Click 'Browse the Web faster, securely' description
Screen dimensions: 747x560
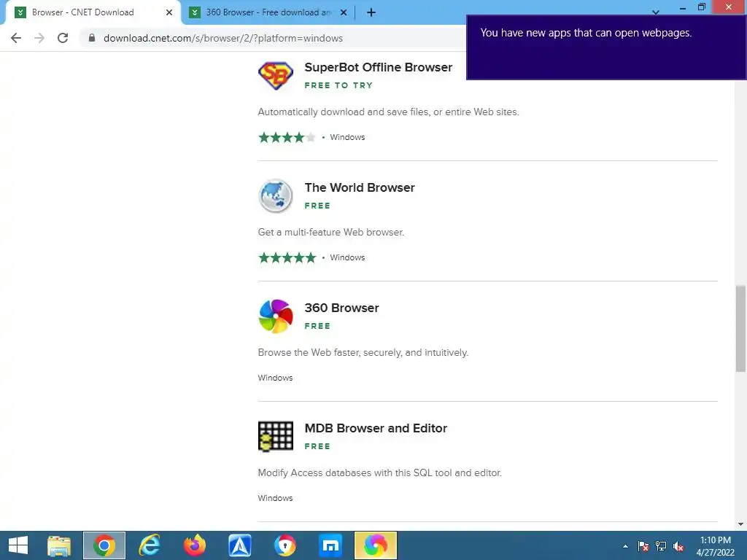pyautogui.click(x=363, y=353)
